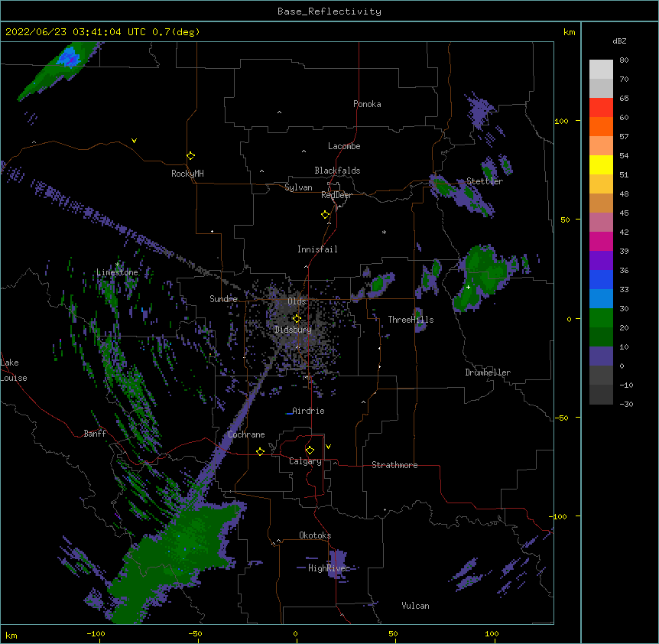Click the 80 value on the dBZ legend

tap(624, 60)
